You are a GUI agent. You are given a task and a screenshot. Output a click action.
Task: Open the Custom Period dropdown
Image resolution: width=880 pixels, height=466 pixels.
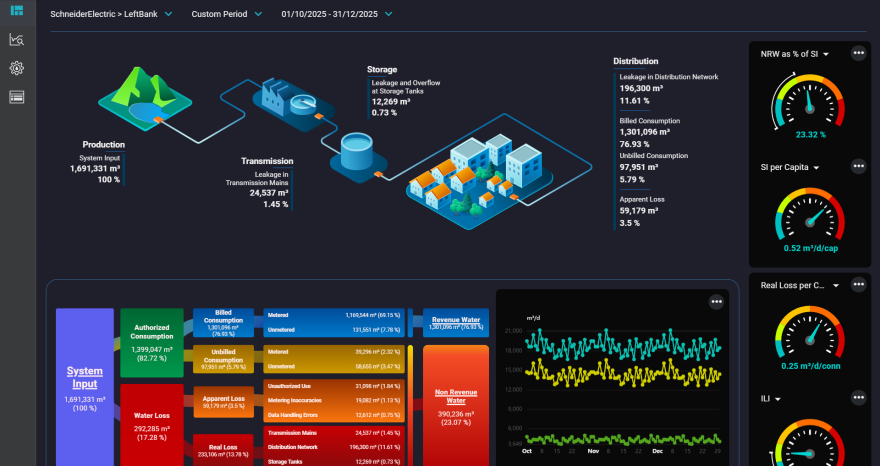(227, 14)
